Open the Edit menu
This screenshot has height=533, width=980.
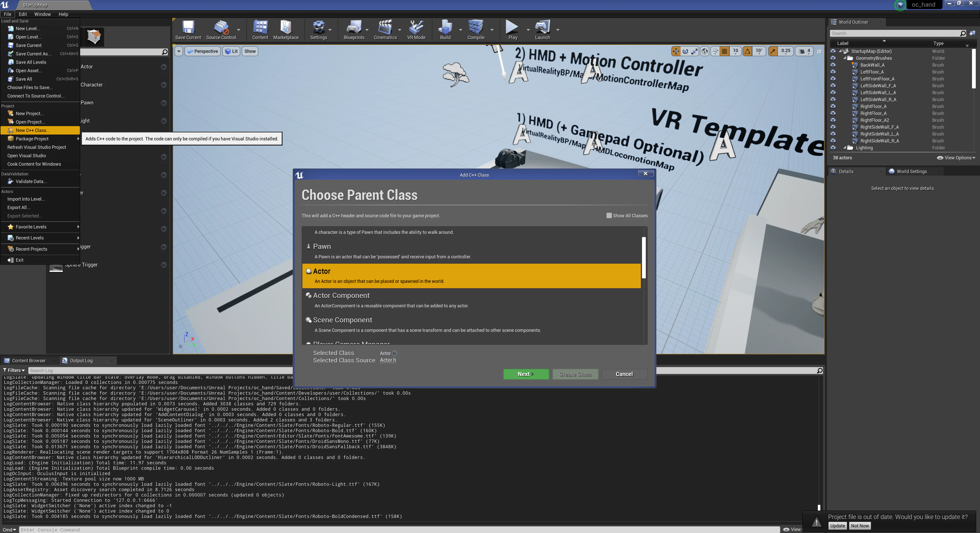point(23,14)
